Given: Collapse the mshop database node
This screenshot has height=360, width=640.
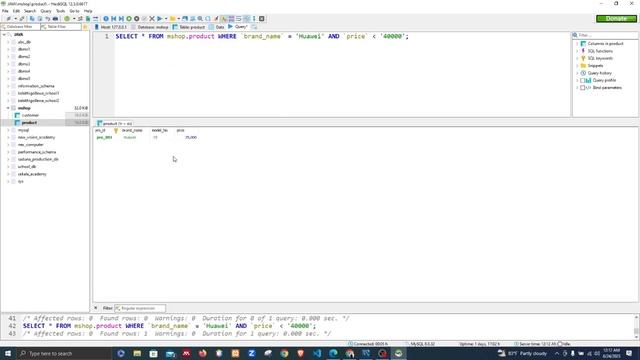Looking at the screenshot, I should click(x=8, y=108).
